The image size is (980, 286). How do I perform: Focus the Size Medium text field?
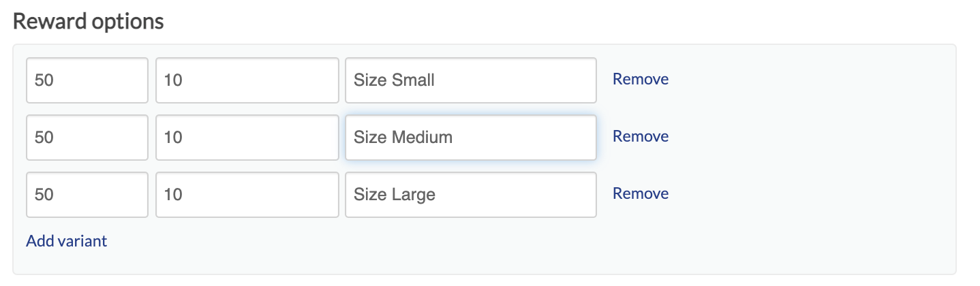[470, 138]
